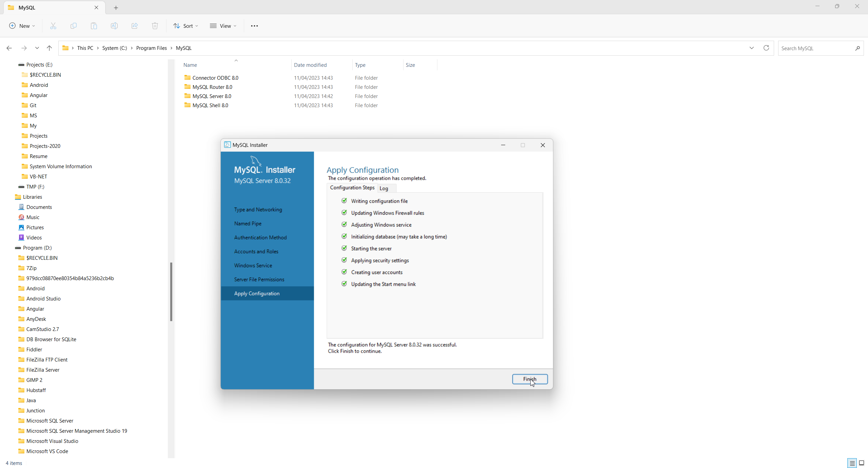Refresh the MySQL folder view
868x468 pixels.
point(766,48)
